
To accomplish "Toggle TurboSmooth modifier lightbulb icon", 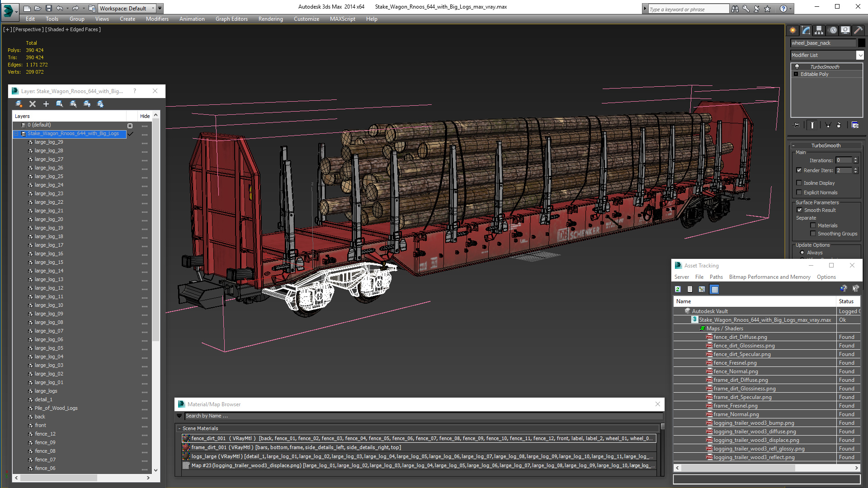I will tap(797, 66).
